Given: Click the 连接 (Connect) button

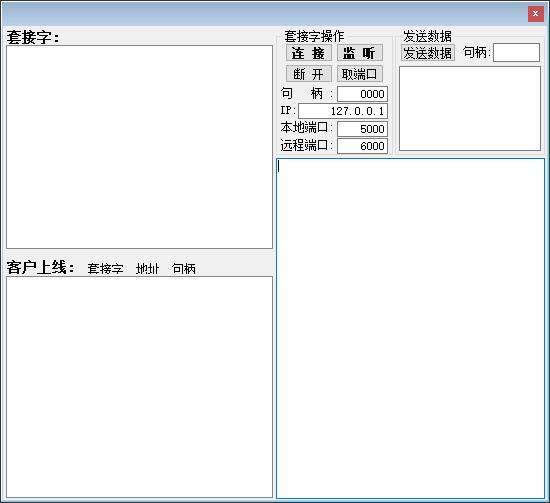Looking at the screenshot, I should [309, 53].
